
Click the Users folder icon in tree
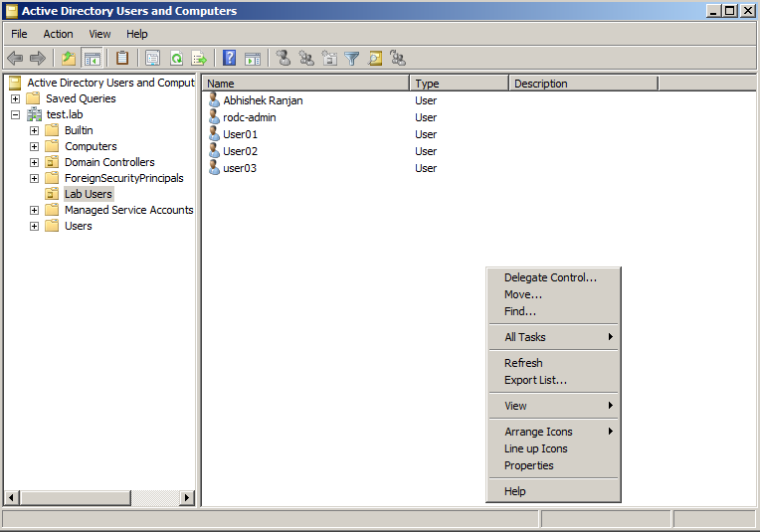(52, 227)
